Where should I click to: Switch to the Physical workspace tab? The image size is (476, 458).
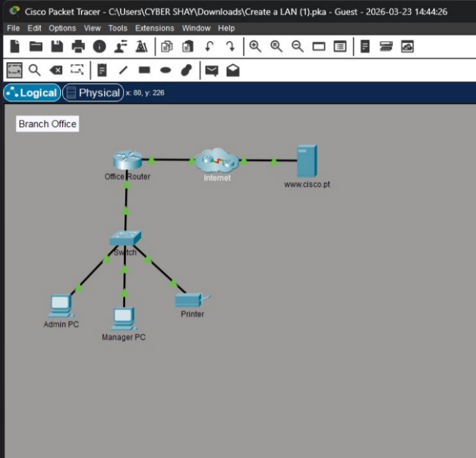point(93,92)
